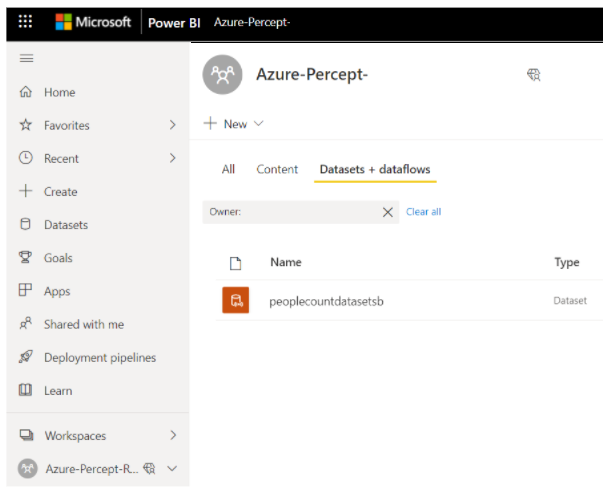Image resolution: width=610 pixels, height=495 pixels.
Task: Click the large workspace avatar in header
Action: (223, 74)
